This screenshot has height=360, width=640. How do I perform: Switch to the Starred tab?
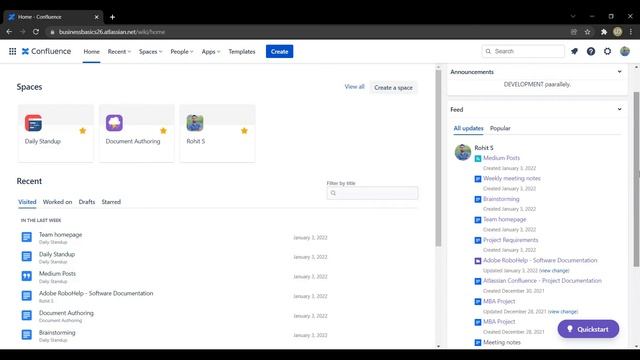coord(111,202)
